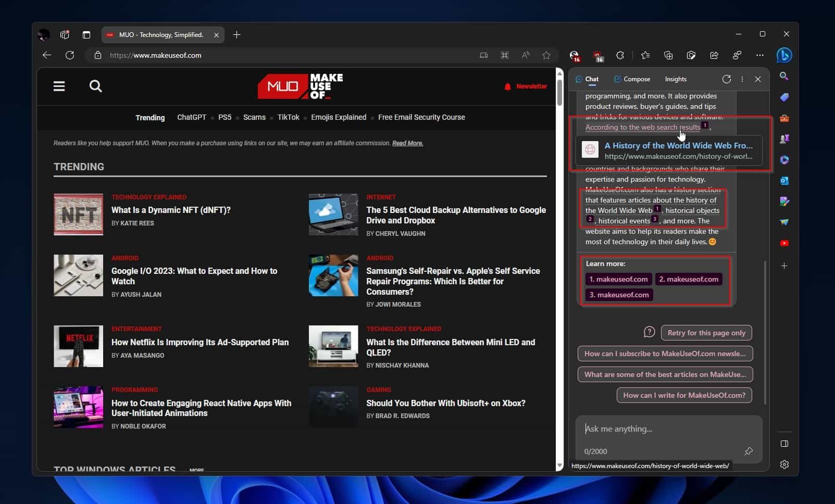This screenshot has height=504, width=835.
Task: Click Learn more source 1. makeuseof.com
Action: pyautogui.click(x=618, y=279)
